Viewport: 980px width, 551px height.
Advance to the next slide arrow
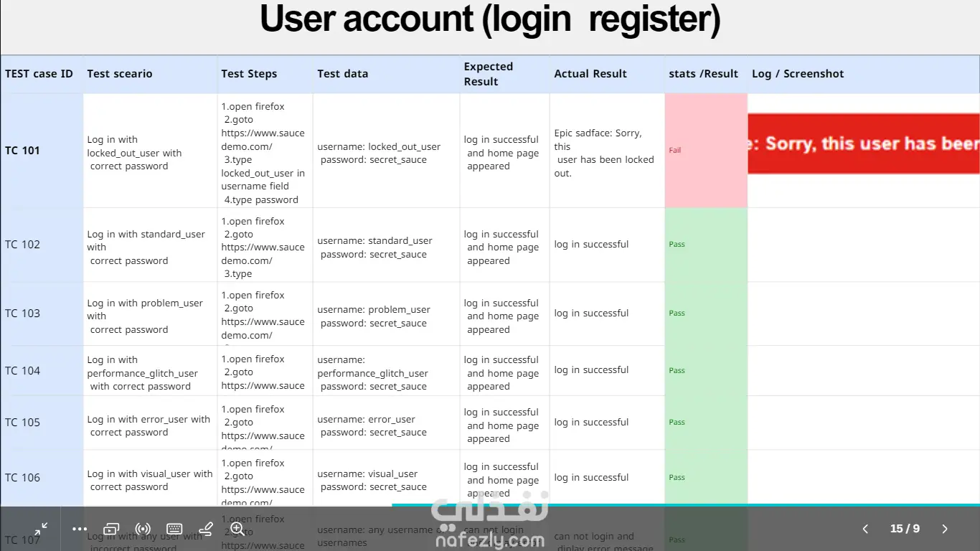945,529
